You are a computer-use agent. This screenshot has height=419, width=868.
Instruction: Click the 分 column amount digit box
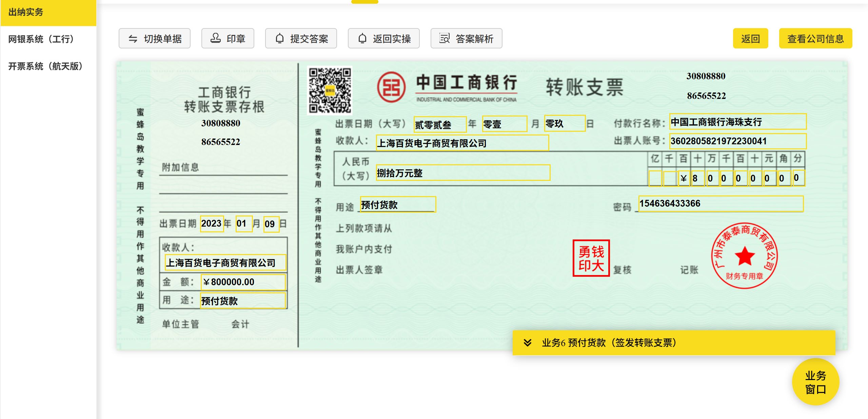798,178
